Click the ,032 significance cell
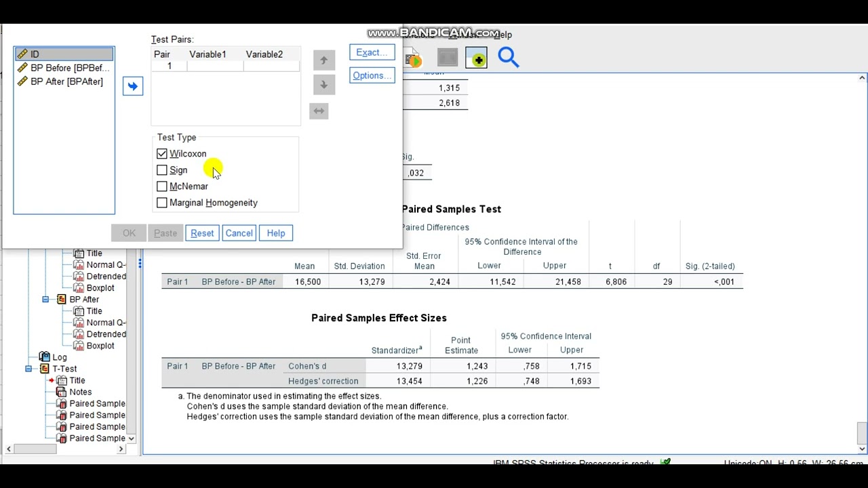Screen dimensions: 868x488 [x=416, y=173]
